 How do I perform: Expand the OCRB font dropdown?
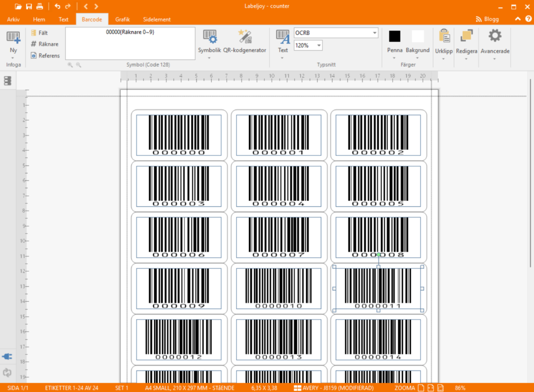coord(374,33)
